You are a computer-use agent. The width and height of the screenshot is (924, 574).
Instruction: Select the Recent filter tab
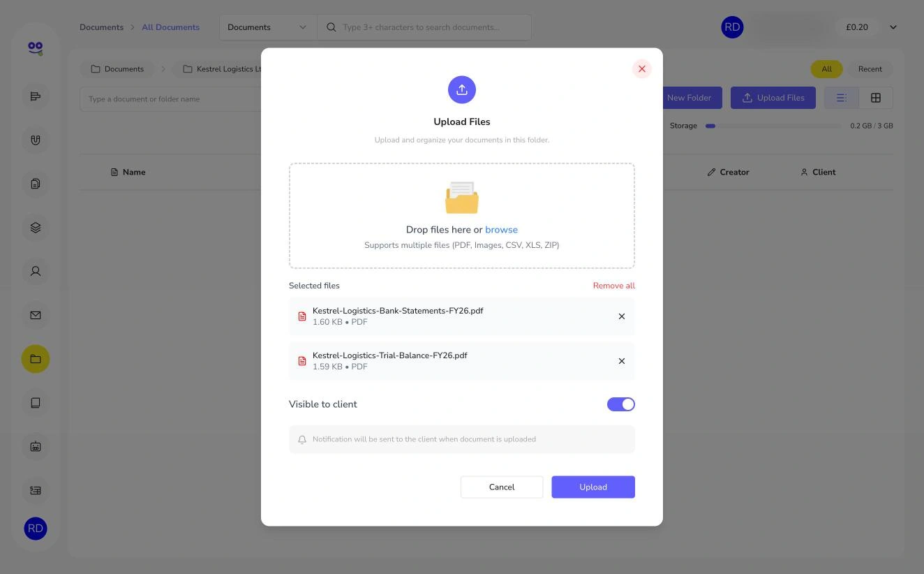[870, 69]
